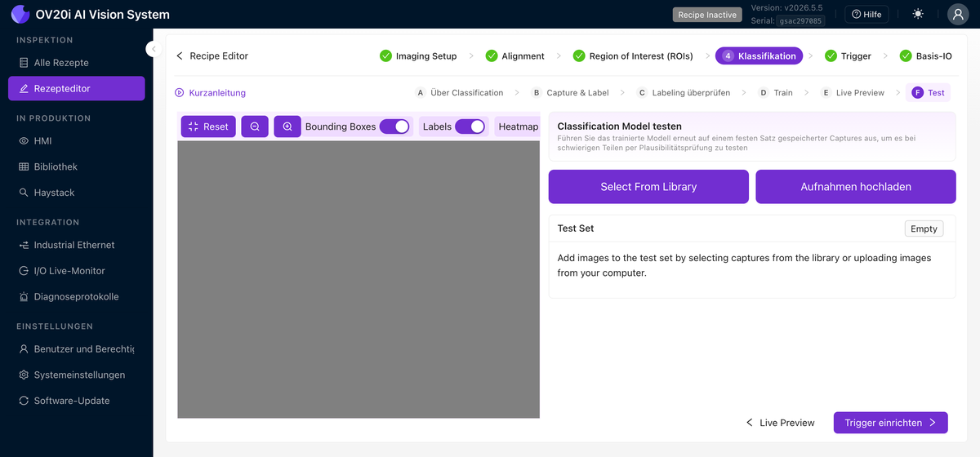Open user account avatar menu
This screenshot has height=457, width=980.
click(x=958, y=14)
